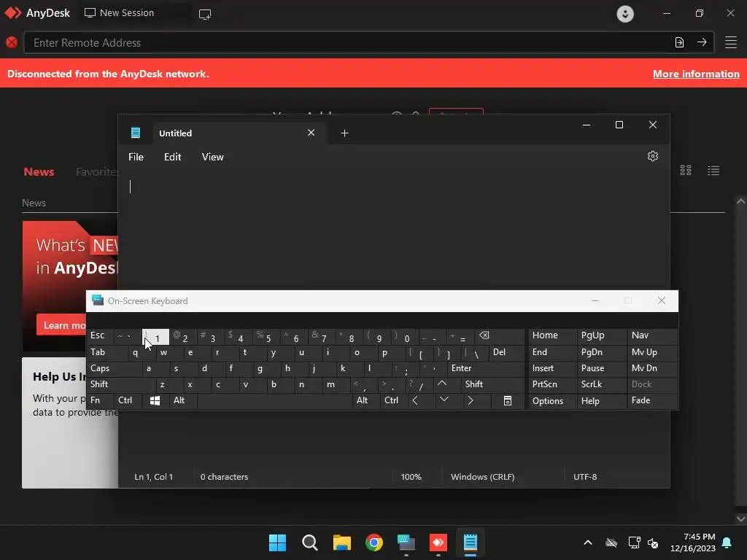The image size is (747, 560).
Task: Open Notepad settings gear
Action: point(653,156)
